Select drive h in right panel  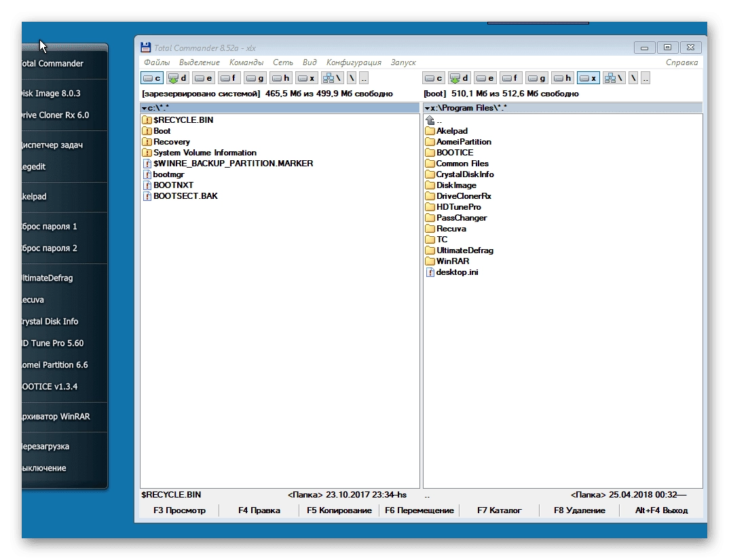tap(563, 78)
